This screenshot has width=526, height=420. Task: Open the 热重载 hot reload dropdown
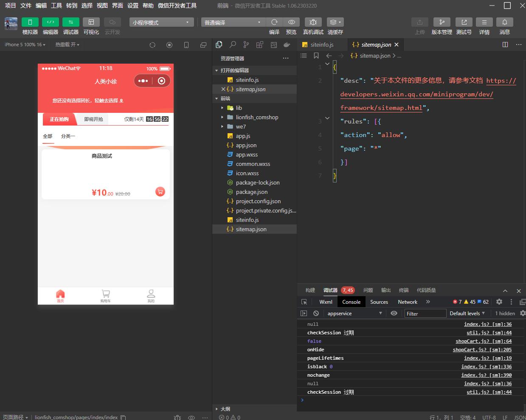pos(67,45)
